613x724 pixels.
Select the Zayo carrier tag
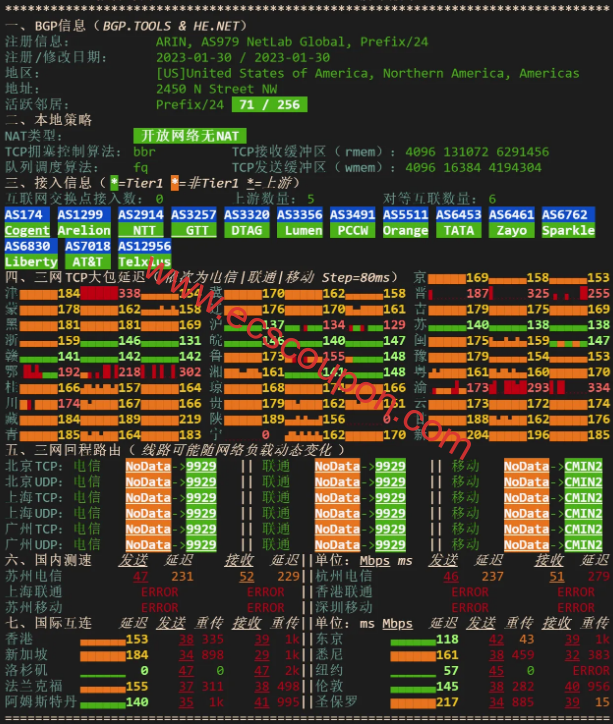point(511,230)
